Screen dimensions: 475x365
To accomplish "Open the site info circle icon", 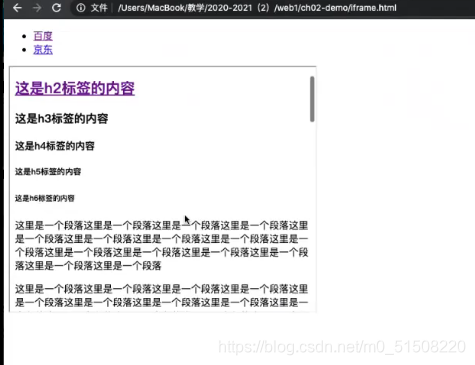I will 81,8.
